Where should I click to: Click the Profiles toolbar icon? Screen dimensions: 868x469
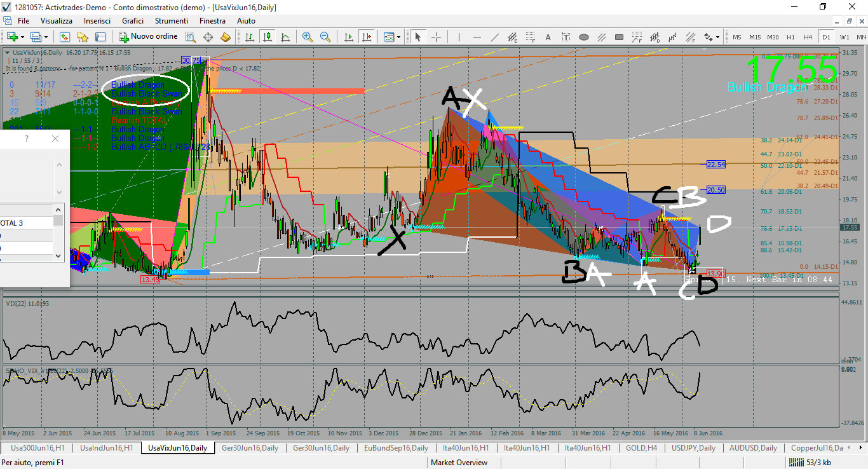coord(36,37)
